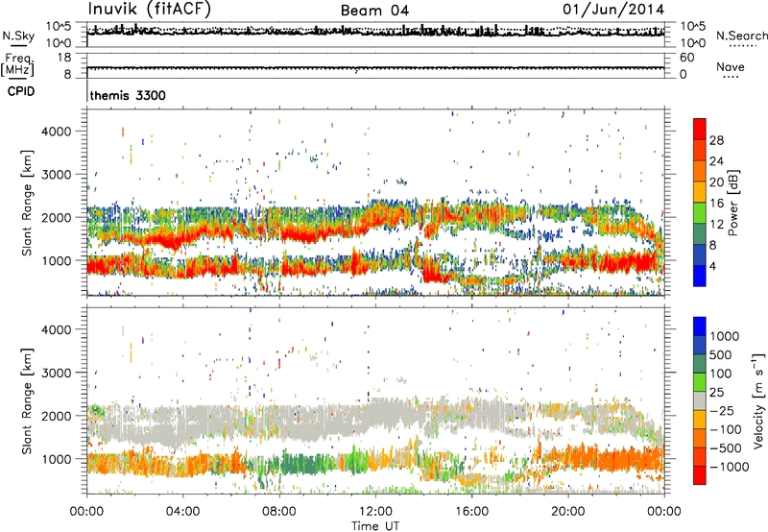
Task: Click the Power colorbar value '16'
Action: coord(716,204)
